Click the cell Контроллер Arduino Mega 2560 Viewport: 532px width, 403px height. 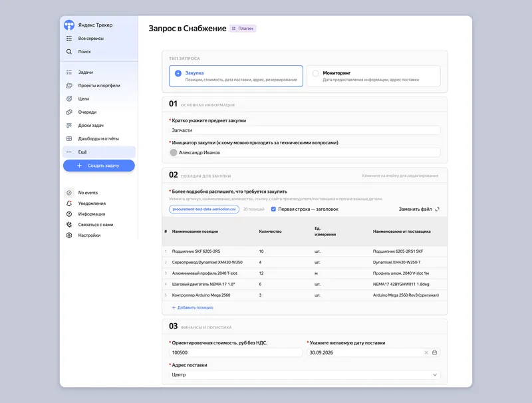pos(201,295)
